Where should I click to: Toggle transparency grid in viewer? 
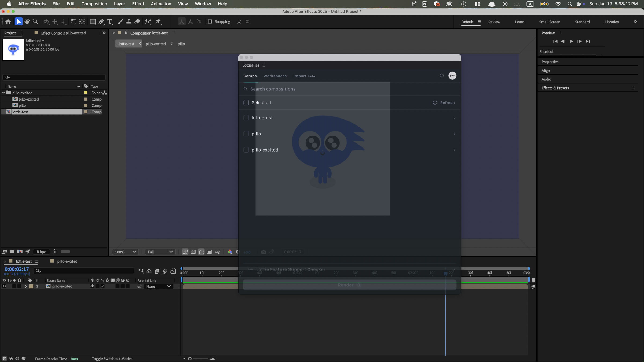pyautogui.click(x=193, y=252)
